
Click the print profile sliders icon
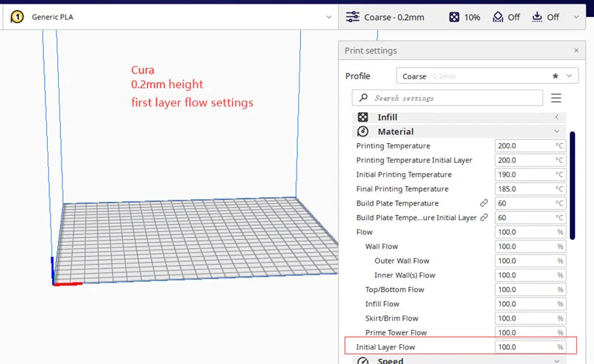pyautogui.click(x=353, y=17)
